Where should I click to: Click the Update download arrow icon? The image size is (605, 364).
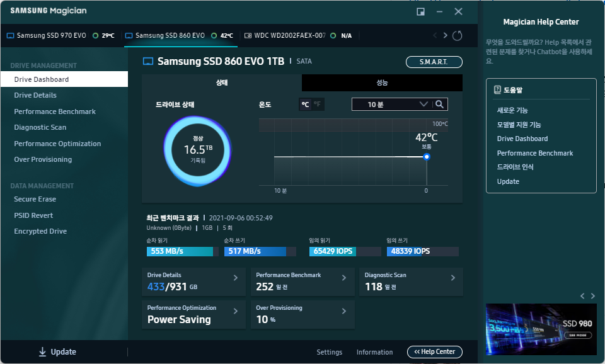point(42,351)
